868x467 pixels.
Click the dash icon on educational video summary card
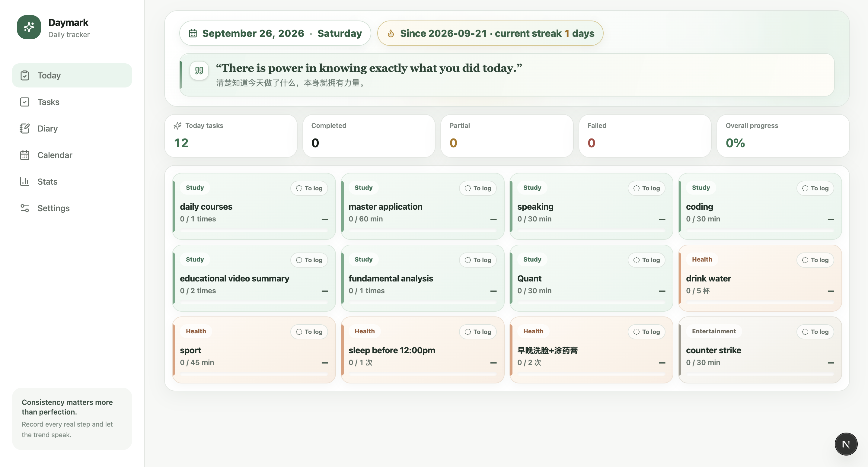pyautogui.click(x=325, y=291)
